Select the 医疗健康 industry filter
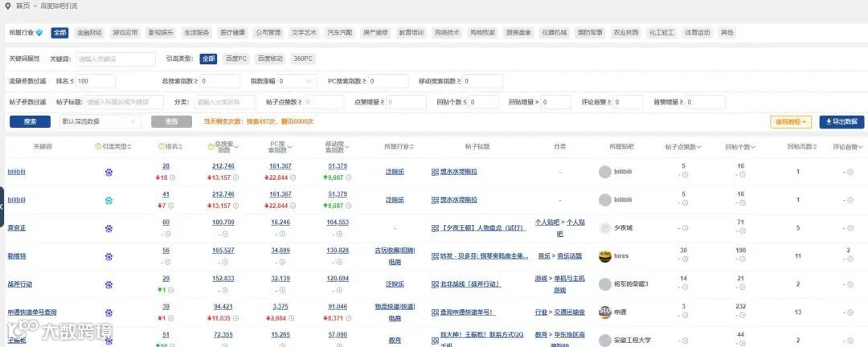The width and height of the screenshot is (868, 347). [232, 33]
